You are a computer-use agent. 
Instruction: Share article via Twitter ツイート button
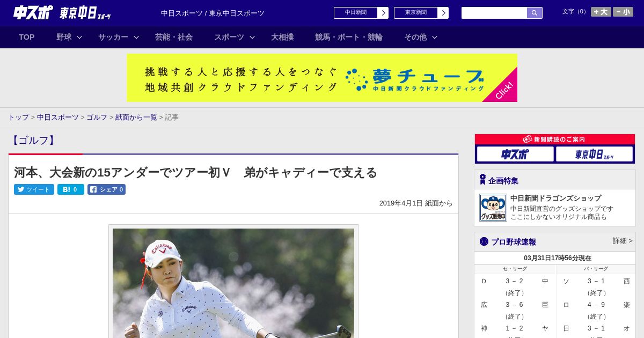(x=34, y=189)
